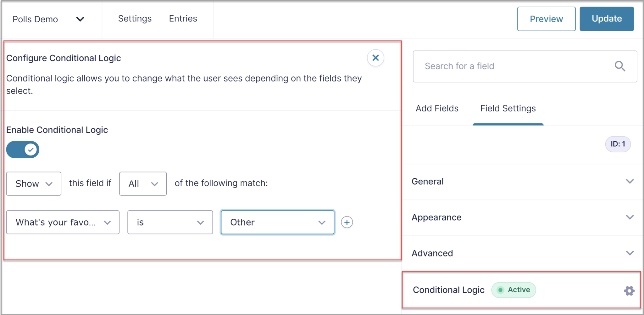The height and width of the screenshot is (315, 644).
Task: Click the Update button
Action: 606,19
